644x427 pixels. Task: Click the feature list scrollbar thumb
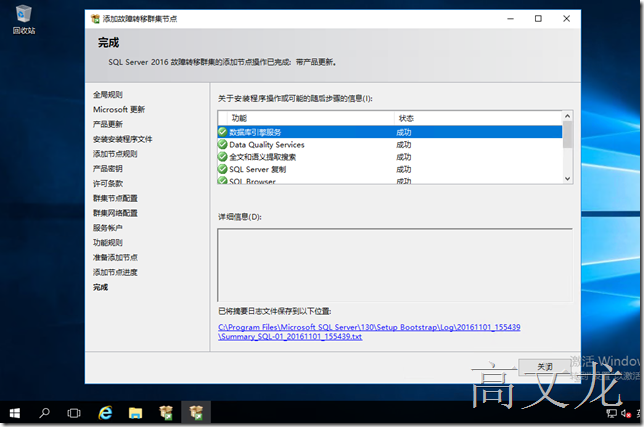[567, 134]
